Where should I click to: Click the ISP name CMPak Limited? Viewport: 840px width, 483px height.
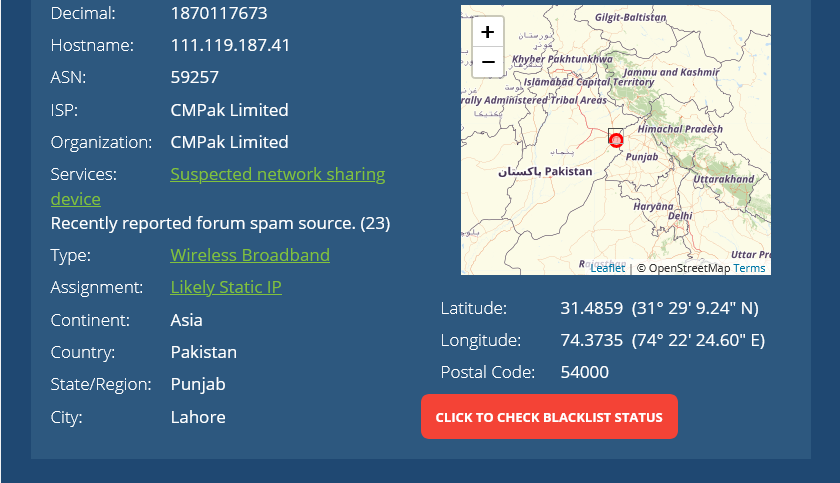pyautogui.click(x=229, y=110)
